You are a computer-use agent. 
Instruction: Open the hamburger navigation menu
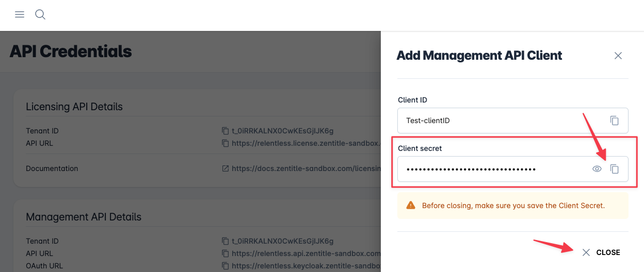(20, 14)
